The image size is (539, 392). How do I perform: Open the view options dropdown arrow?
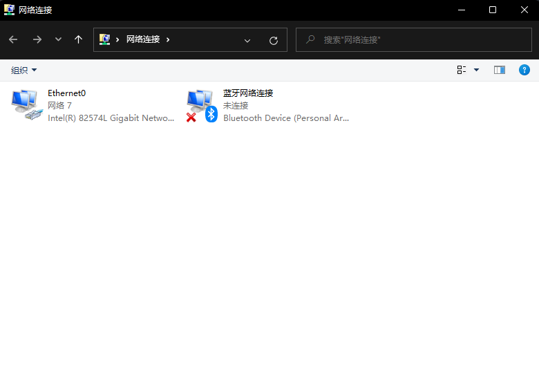(x=476, y=70)
